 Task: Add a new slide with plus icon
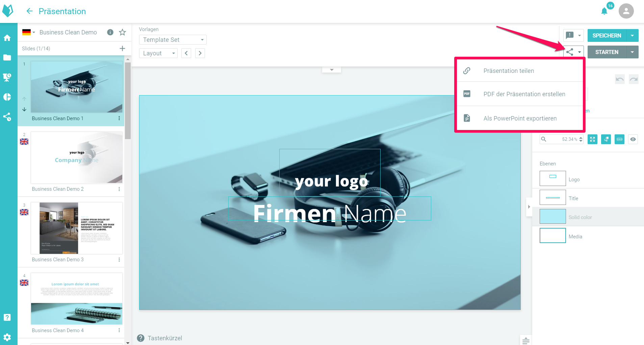pos(122,49)
